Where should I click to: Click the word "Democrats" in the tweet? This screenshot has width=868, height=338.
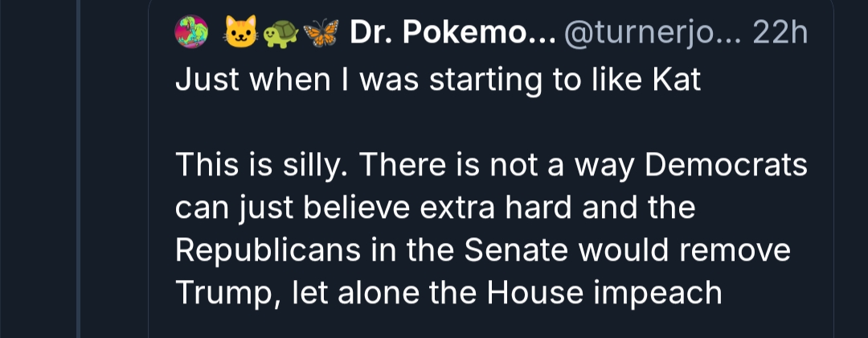coord(726,166)
